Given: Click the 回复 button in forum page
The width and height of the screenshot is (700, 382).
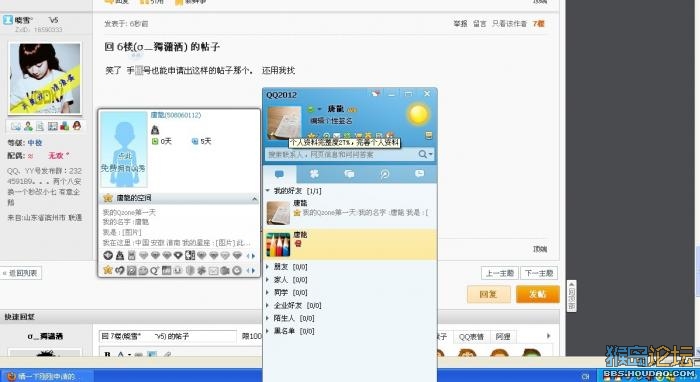Looking at the screenshot, I should point(488,295).
